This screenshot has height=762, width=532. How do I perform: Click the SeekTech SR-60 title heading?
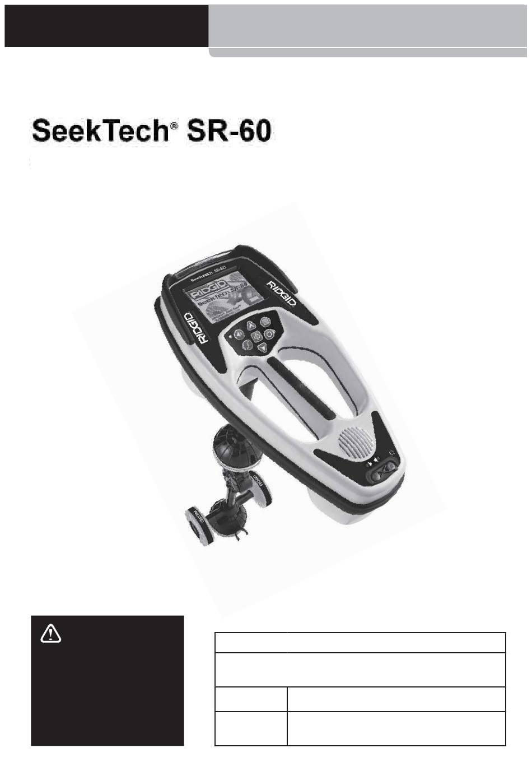151,131
